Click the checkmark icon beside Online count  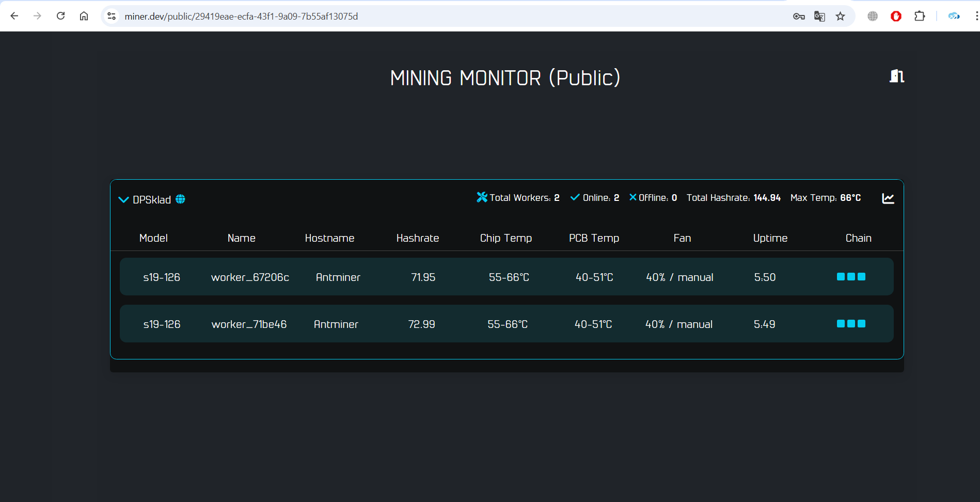[575, 197]
